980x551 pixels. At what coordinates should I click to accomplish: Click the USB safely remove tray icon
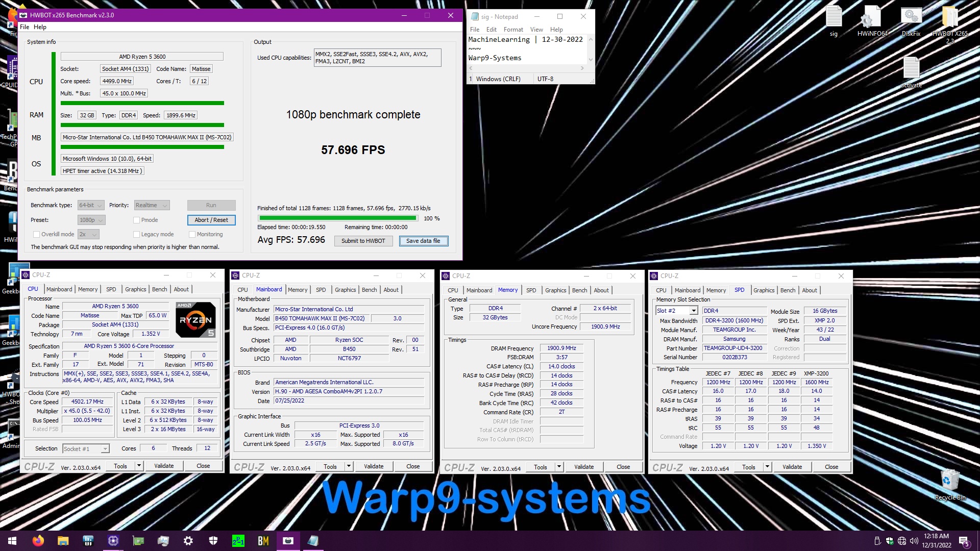877,541
